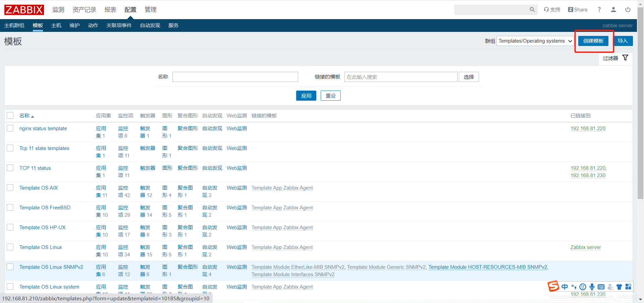Screen dimensions: 644x303
Task: Toggle the 过滤器 filter funnel icon
Action: click(x=625, y=58)
